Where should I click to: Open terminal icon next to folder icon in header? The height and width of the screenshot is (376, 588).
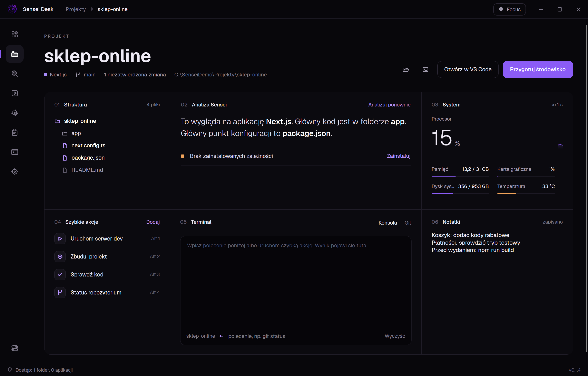(425, 69)
